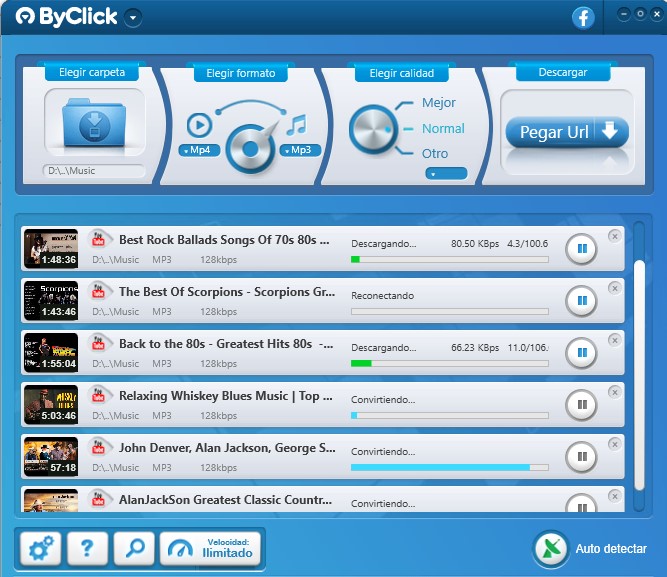667x577 pixels.
Task: Open the Mp3 format dropdown
Action: pos(300,150)
